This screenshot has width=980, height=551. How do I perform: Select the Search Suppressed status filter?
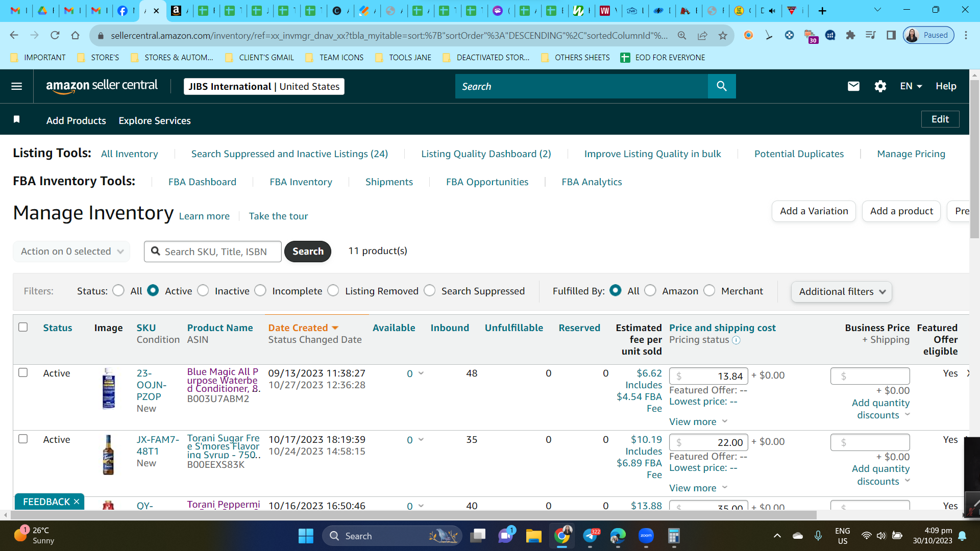(x=430, y=291)
